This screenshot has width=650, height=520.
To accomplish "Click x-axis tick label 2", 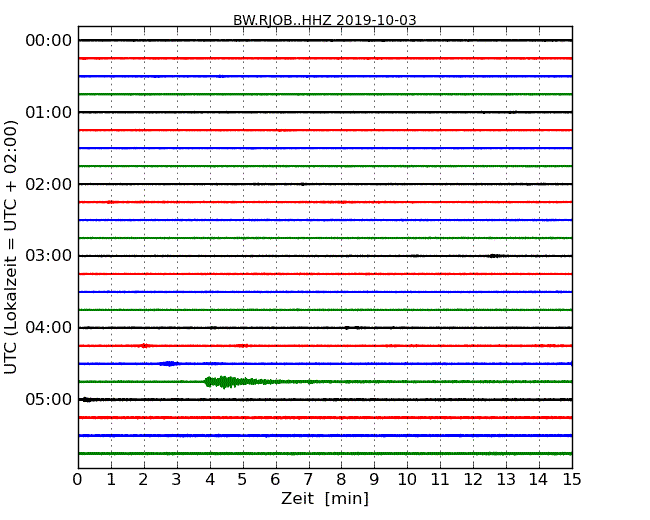I will pyautogui.click(x=144, y=480).
